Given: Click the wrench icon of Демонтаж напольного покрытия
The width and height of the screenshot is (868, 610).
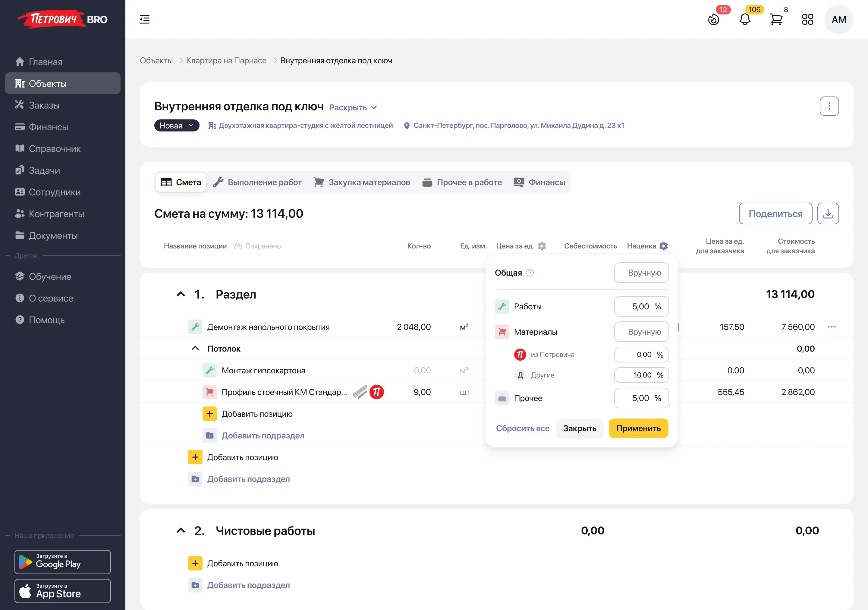Looking at the screenshot, I should 195,327.
